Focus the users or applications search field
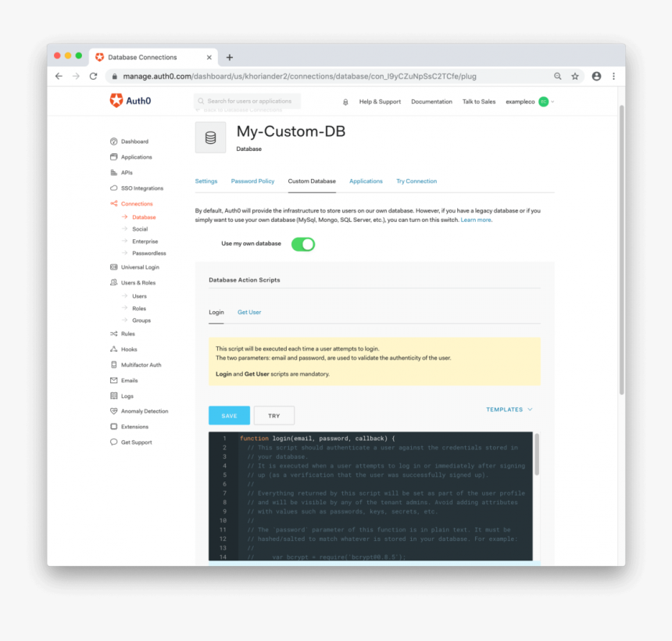 (247, 101)
